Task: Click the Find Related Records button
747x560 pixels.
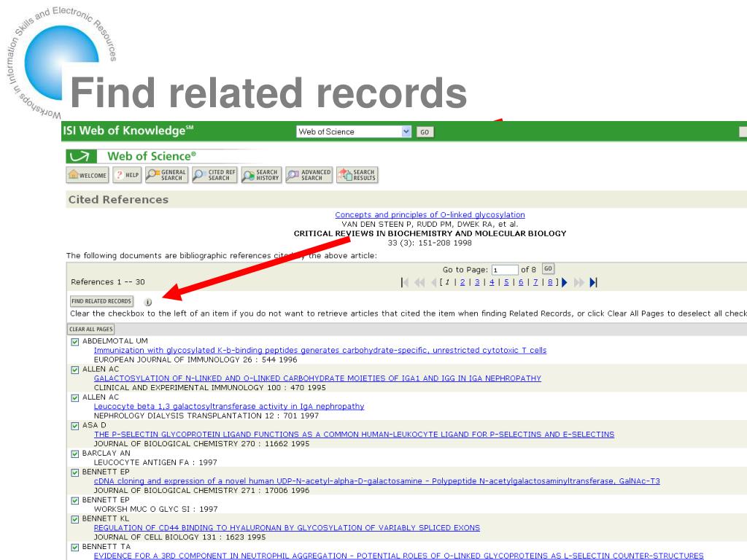Action: (x=101, y=301)
